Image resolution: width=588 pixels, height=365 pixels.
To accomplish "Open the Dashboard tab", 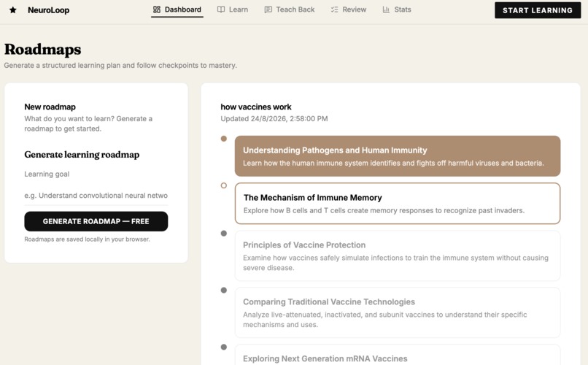I will coord(177,9).
